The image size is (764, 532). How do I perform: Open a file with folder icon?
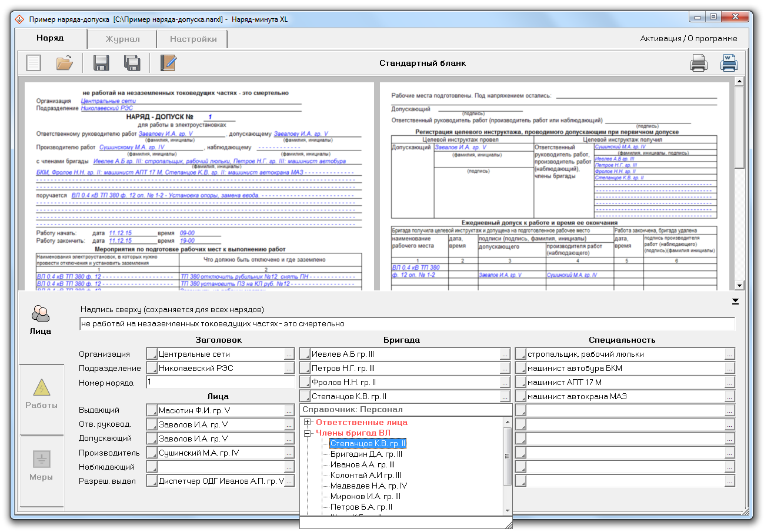coord(65,62)
